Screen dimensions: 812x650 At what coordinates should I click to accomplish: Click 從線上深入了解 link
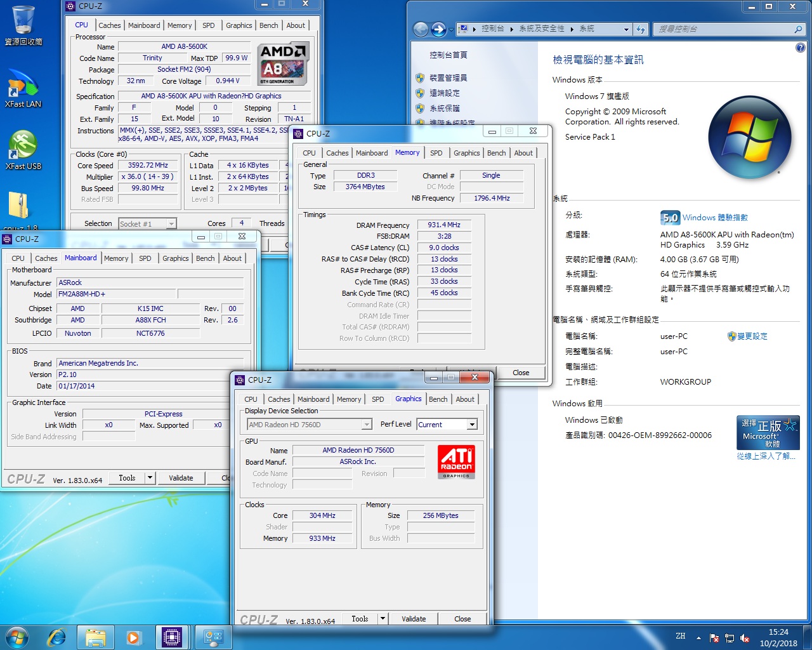click(x=766, y=456)
